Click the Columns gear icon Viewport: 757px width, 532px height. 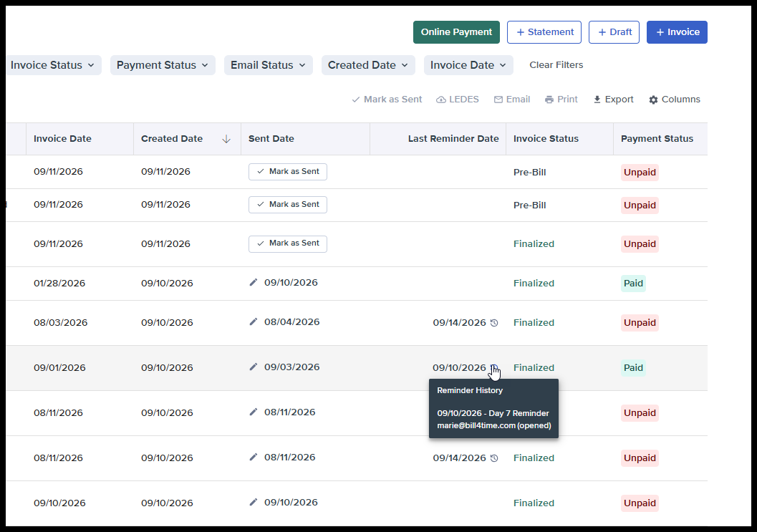click(x=653, y=100)
